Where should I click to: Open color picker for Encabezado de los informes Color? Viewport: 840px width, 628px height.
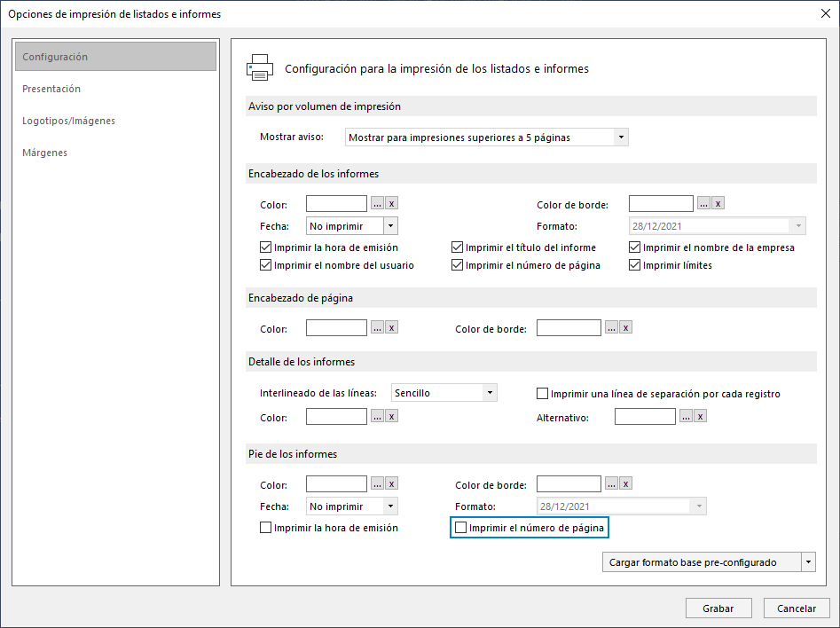pos(377,204)
